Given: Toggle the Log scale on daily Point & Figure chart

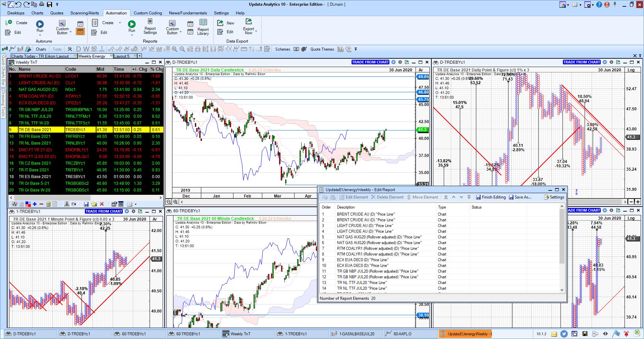Looking at the screenshot, I should [x=631, y=70].
